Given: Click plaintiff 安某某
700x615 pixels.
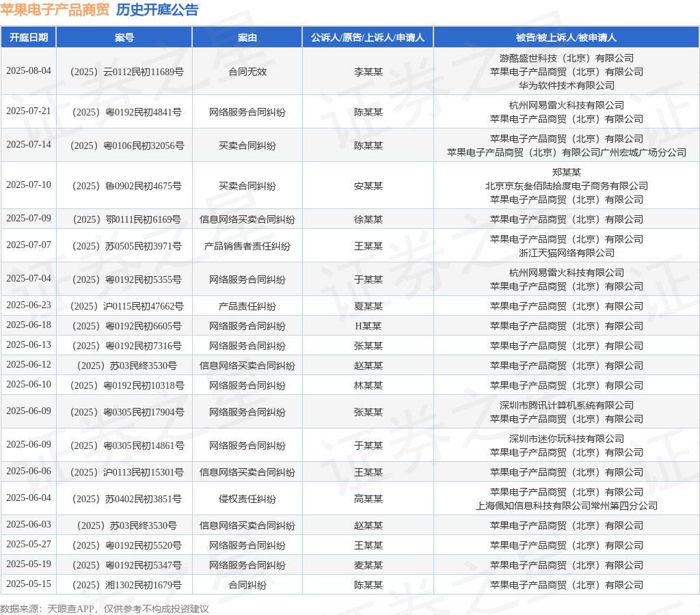Looking at the screenshot, I should [368, 186].
